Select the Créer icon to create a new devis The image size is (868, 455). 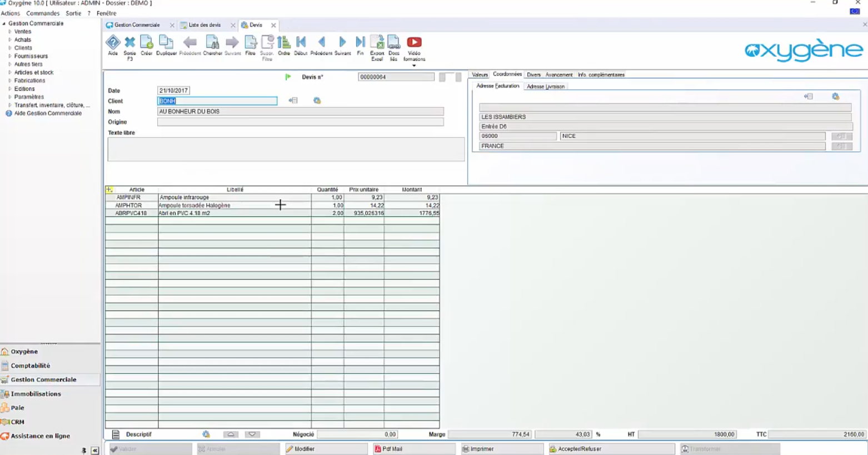point(146,44)
